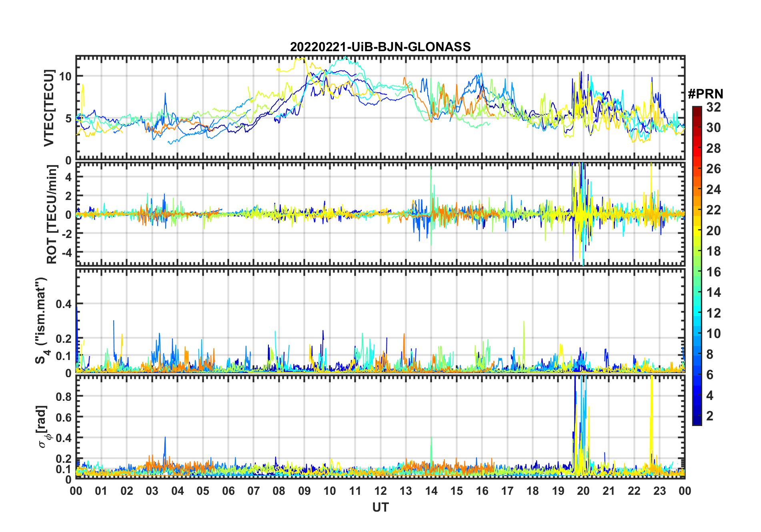Click x-axis tick label 05
Screen dimensions: 761x532
coord(203,491)
